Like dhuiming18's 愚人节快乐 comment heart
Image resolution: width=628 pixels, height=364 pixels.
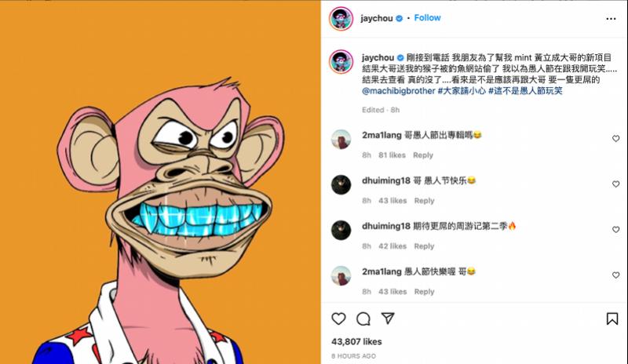click(615, 184)
